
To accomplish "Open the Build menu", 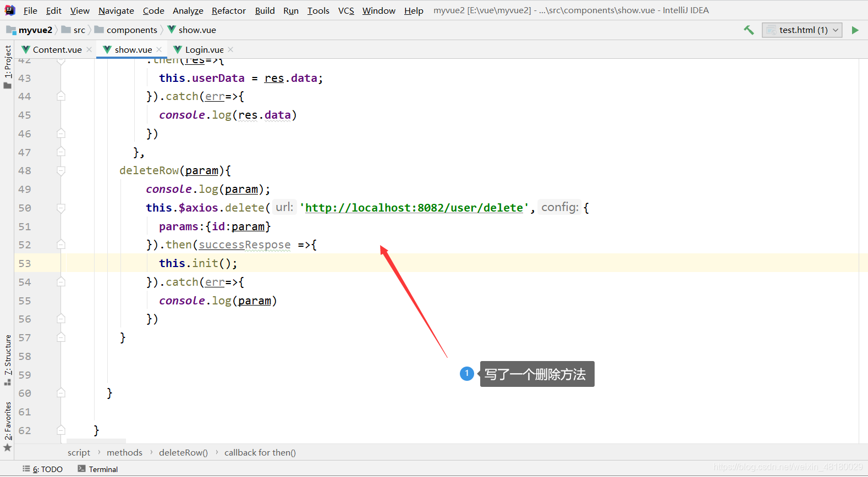I will click(265, 10).
